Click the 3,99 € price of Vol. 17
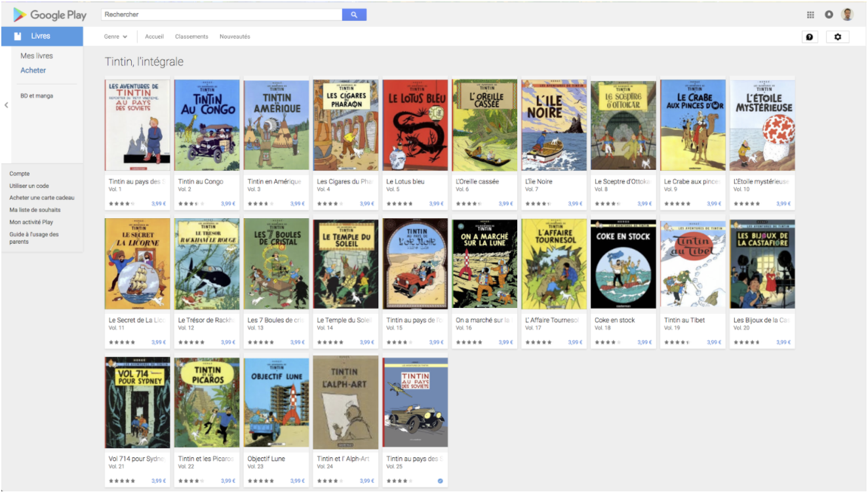Image resolution: width=868 pixels, height=494 pixels. pyautogui.click(x=575, y=342)
